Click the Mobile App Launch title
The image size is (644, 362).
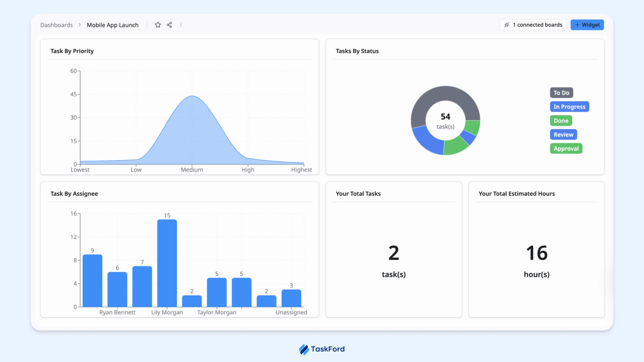[x=113, y=25]
